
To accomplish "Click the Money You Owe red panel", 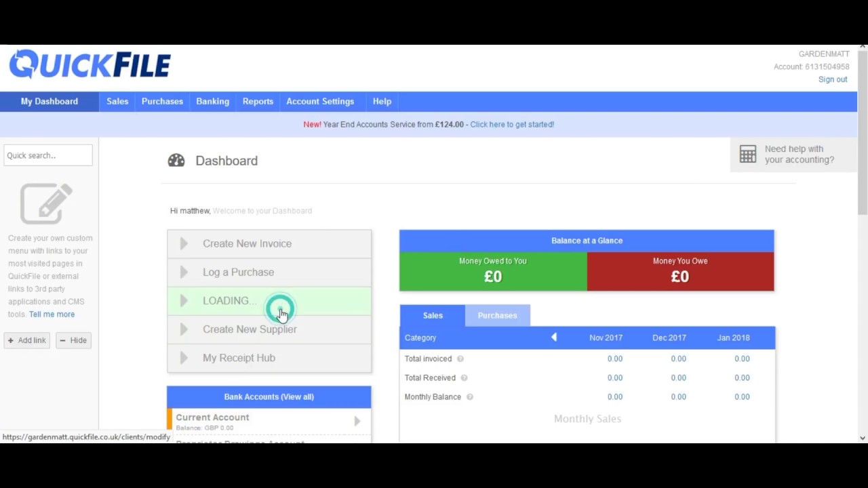I will click(x=680, y=271).
